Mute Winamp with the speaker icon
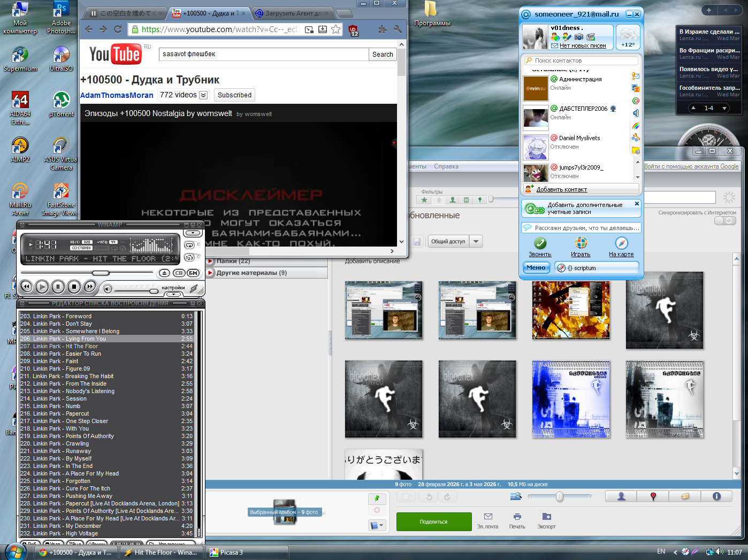Screen dimensions: 748x560 click(x=108, y=289)
